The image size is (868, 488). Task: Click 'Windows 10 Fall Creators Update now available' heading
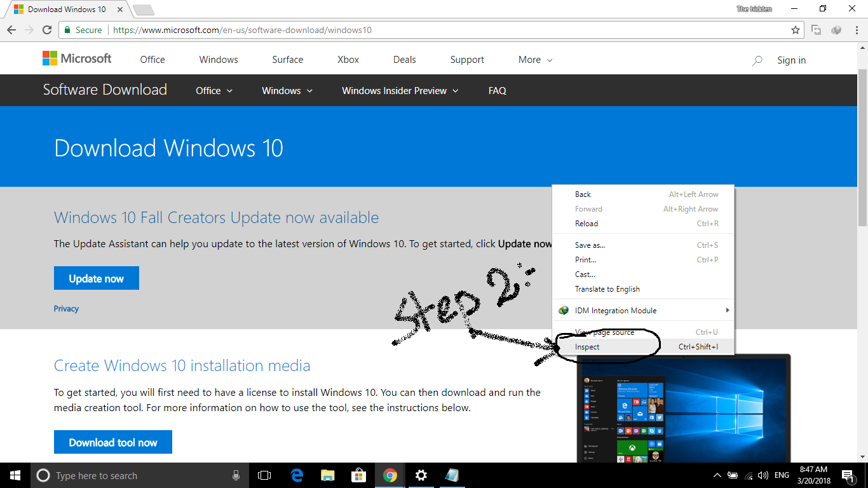pos(216,217)
